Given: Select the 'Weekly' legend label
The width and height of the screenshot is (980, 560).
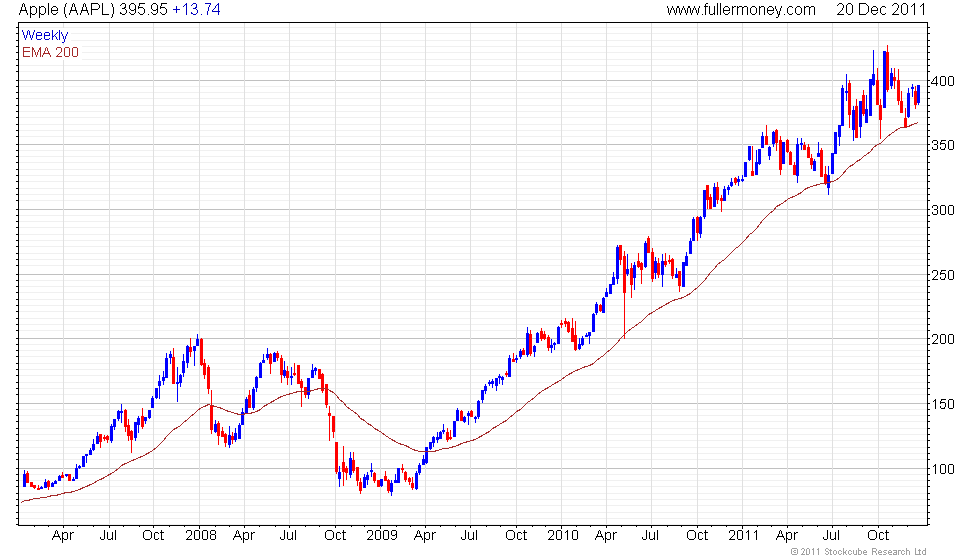Looking at the screenshot, I should 44,36.
